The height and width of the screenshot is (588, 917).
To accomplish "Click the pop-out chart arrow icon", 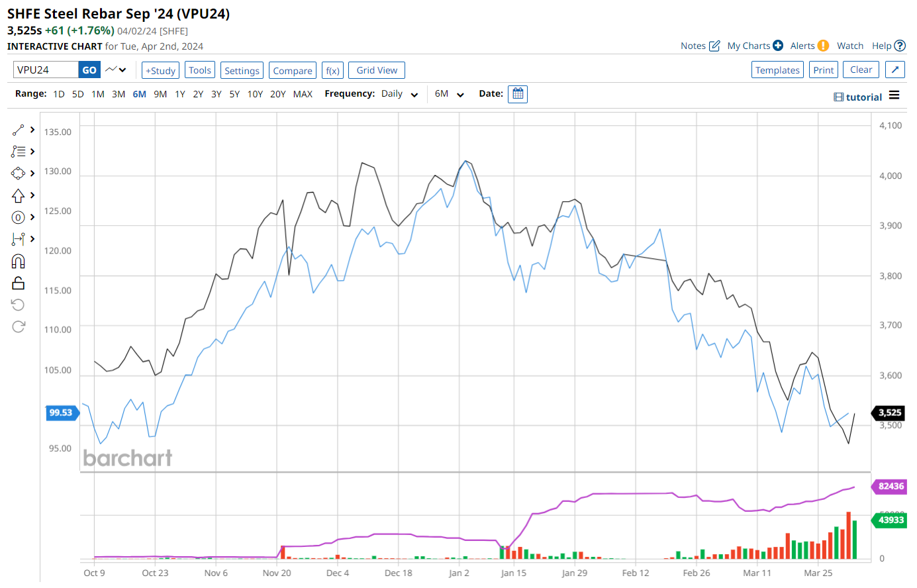I will pos(894,70).
